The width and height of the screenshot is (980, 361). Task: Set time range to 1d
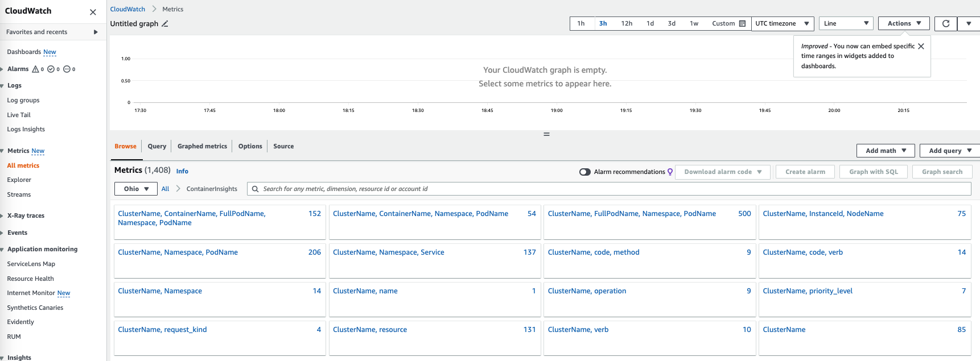click(x=650, y=23)
